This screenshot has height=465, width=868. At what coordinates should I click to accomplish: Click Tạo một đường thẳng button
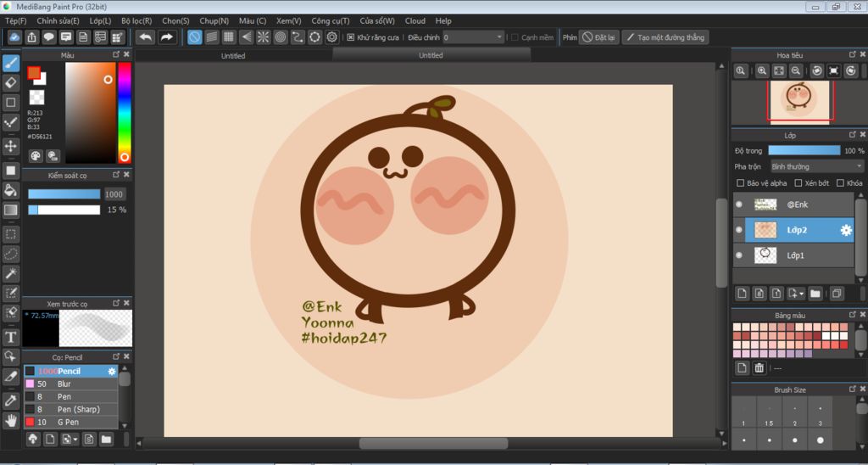[x=665, y=37]
